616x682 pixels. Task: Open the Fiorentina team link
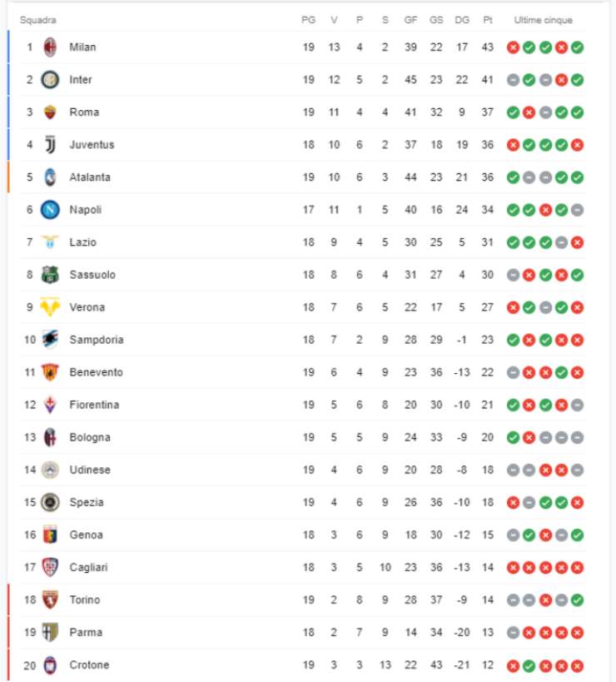(x=94, y=405)
